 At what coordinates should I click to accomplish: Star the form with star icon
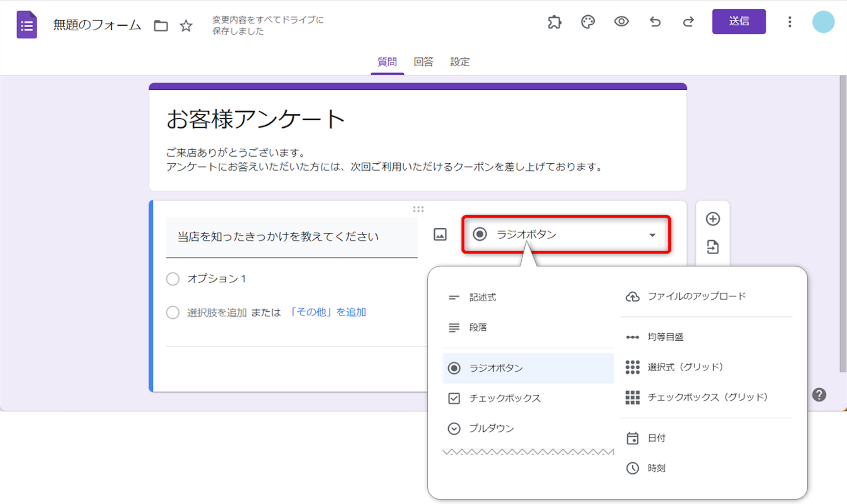186,26
